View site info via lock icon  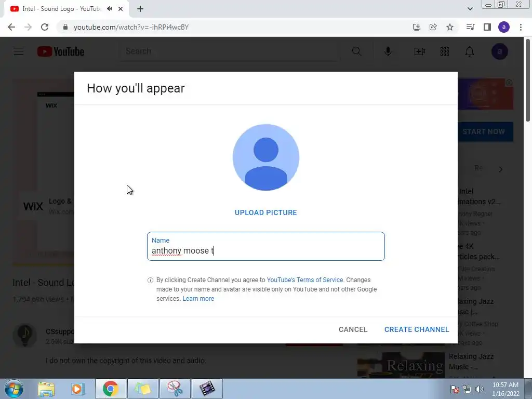[65, 27]
